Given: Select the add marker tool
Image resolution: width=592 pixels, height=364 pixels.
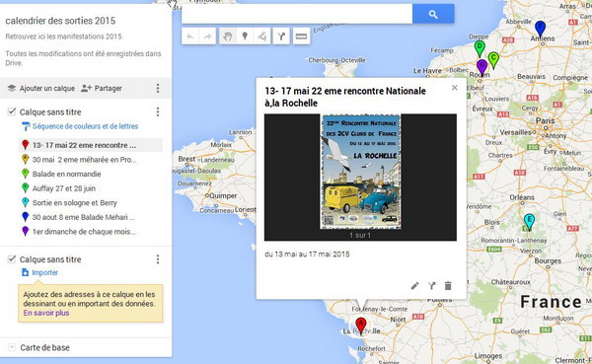Looking at the screenshot, I should (245, 36).
